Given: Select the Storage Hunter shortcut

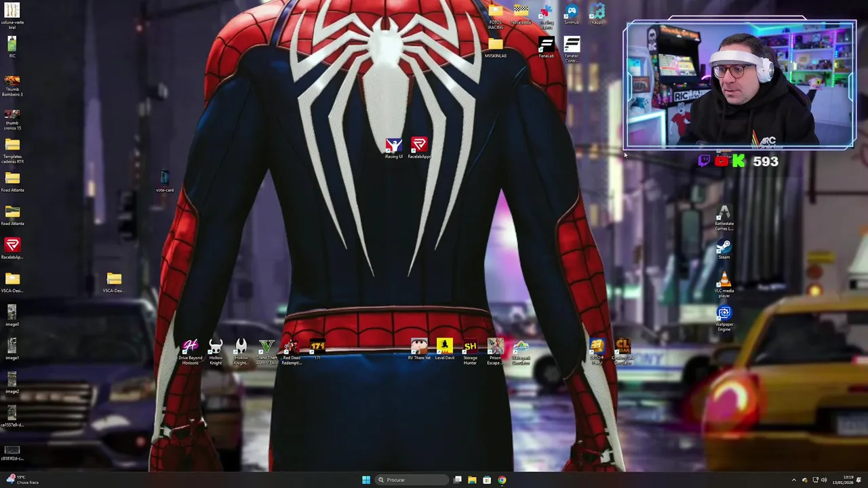Looking at the screenshot, I should (x=470, y=352).
